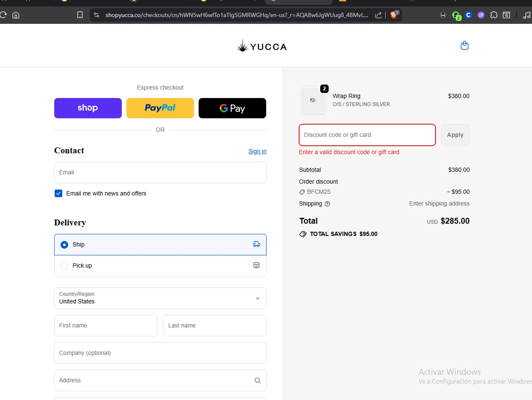Screen dimensions: 532x400
Task: Focus the First name field
Action: (x=106, y=326)
